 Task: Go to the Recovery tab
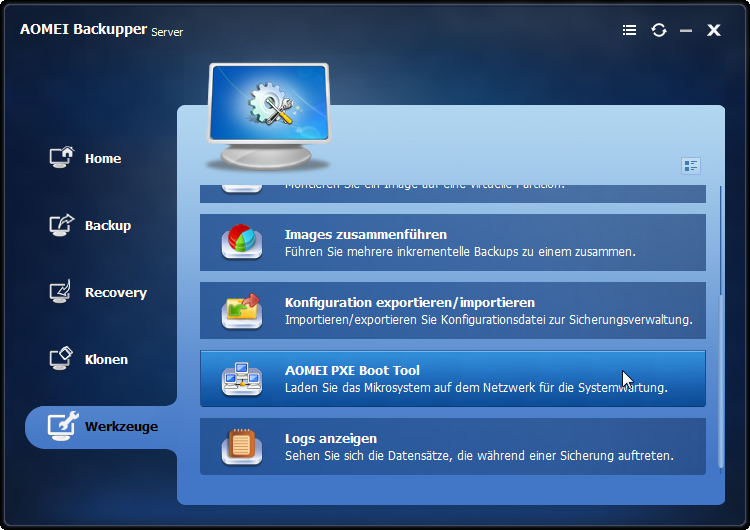pos(100,292)
